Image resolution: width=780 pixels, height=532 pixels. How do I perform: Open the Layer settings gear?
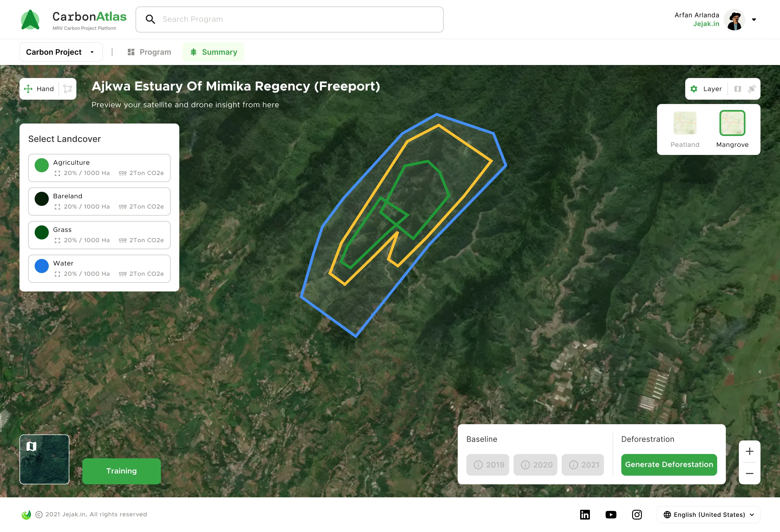click(x=694, y=89)
